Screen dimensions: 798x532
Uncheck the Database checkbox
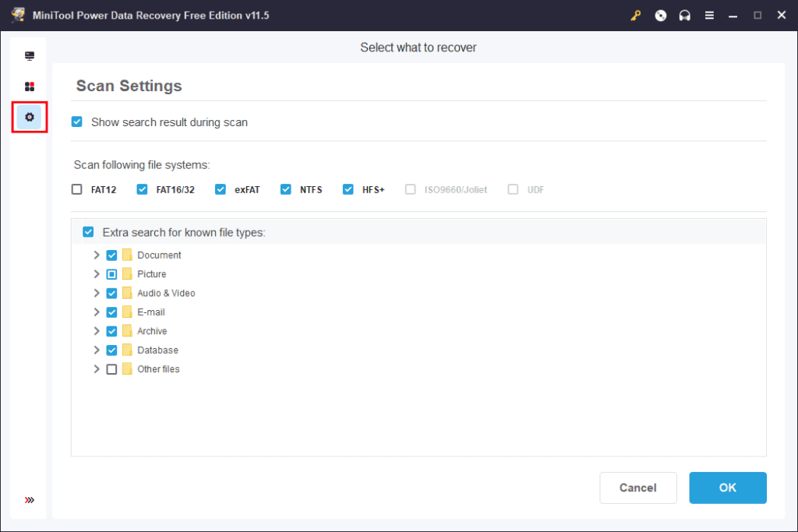(x=111, y=351)
